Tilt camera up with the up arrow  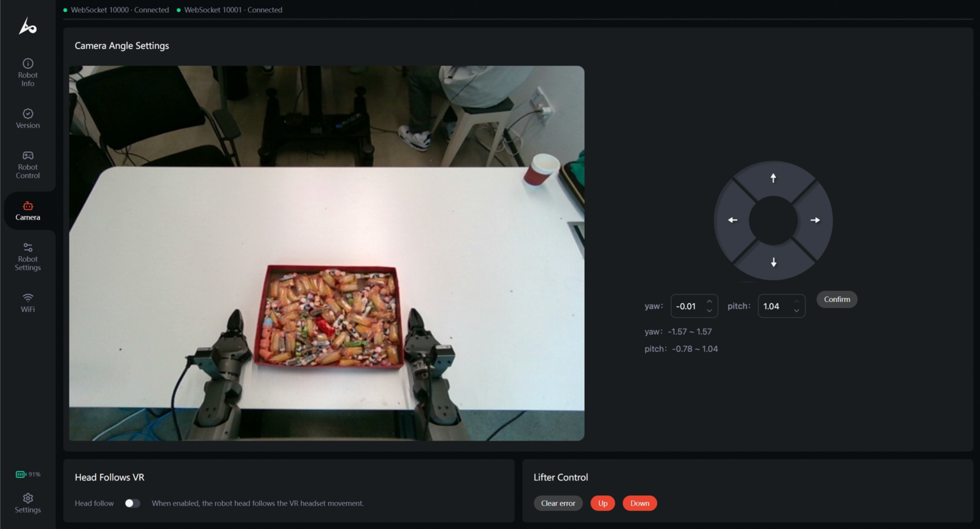click(x=773, y=178)
